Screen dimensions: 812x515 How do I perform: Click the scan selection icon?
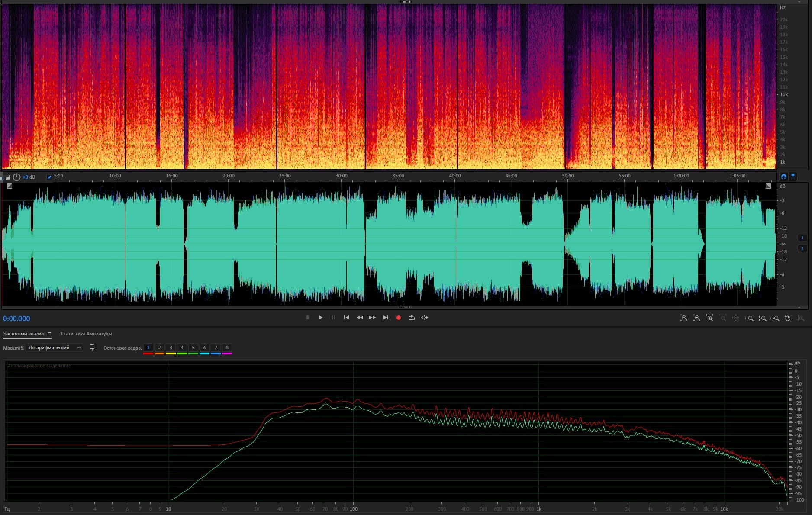tap(93, 348)
